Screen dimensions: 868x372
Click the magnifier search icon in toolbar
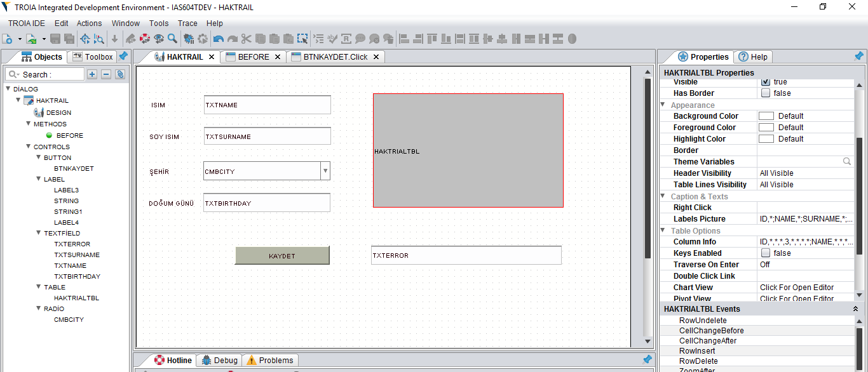pyautogui.click(x=172, y=39)
